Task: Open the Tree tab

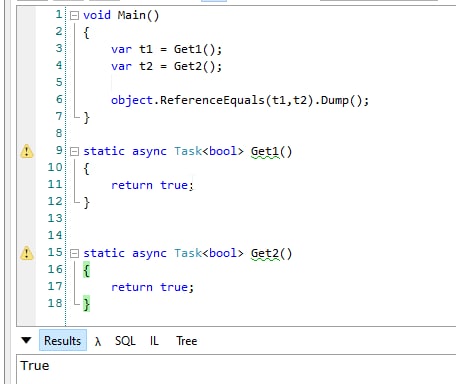Action: point(187,341)
